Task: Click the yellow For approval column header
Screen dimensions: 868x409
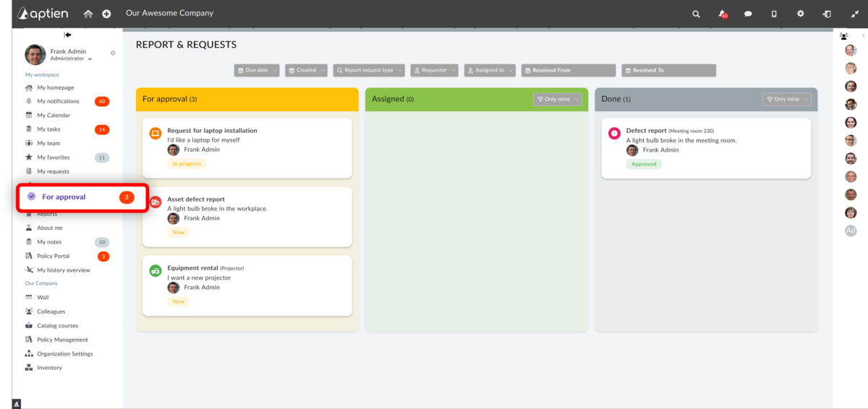Action: (247, 99)
